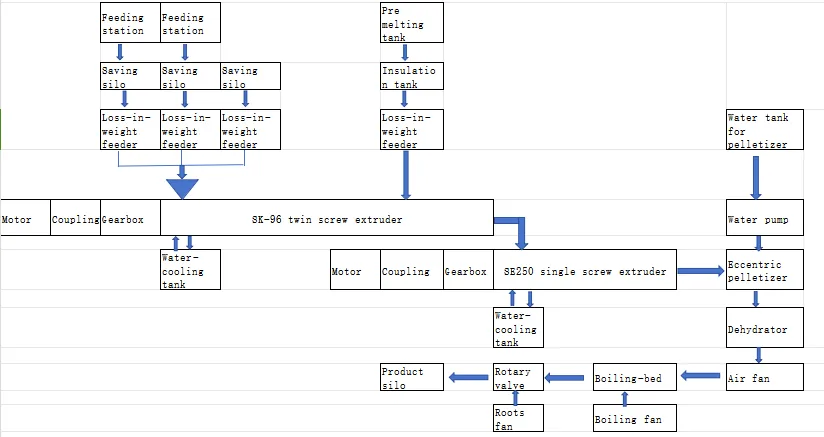Viewport: 824px width, 437px height.
Task: Select the arrow from SE250 extruder to Eccentric pelletizer
Action: (x=701, y=270)
